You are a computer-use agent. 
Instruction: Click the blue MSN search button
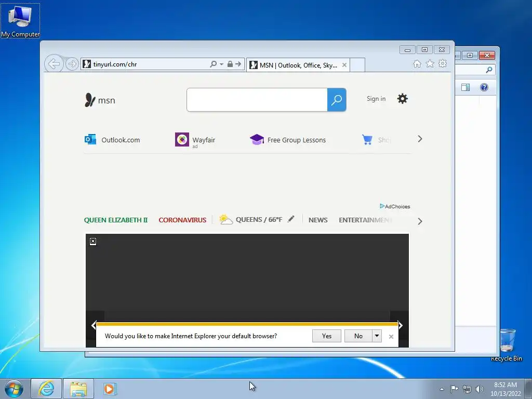tap(337, 100)
